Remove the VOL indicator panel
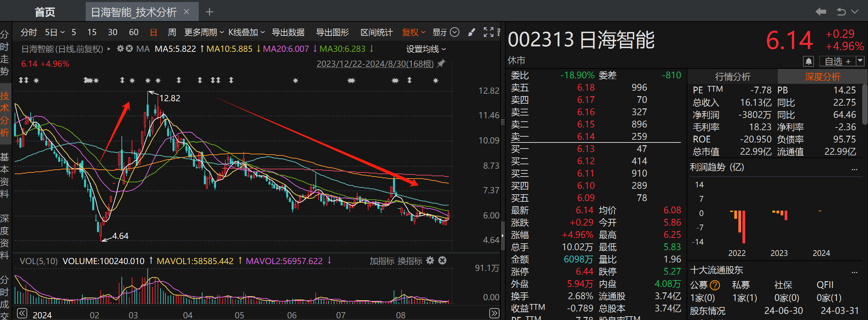868x320 pixels. pos(442,261)
